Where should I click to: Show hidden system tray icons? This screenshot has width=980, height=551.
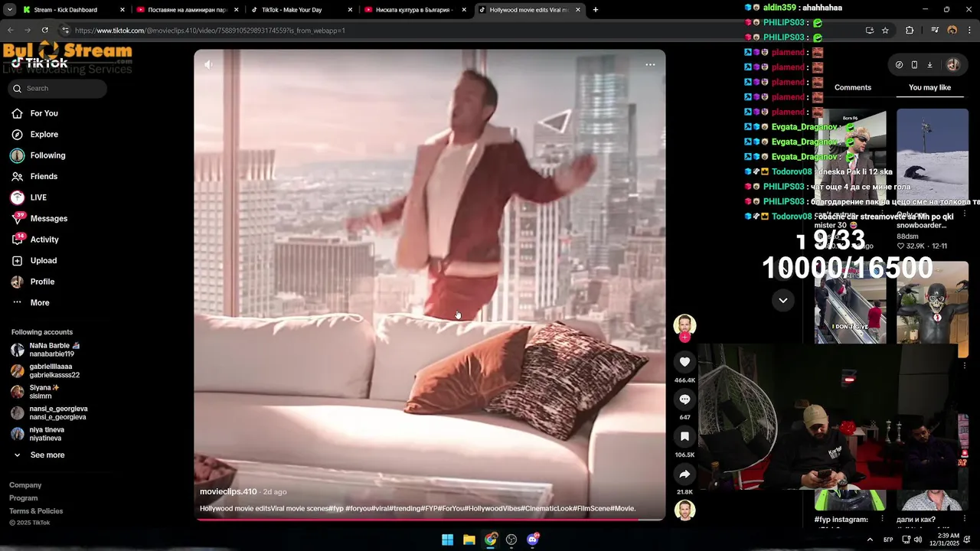(870, 540)
